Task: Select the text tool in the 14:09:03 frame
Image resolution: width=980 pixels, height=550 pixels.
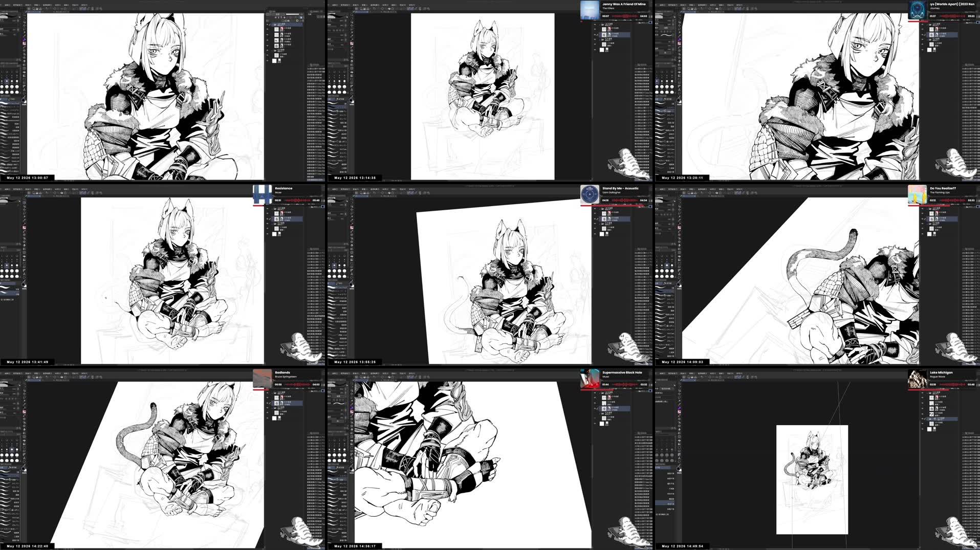Action: (x=679, y=274)
